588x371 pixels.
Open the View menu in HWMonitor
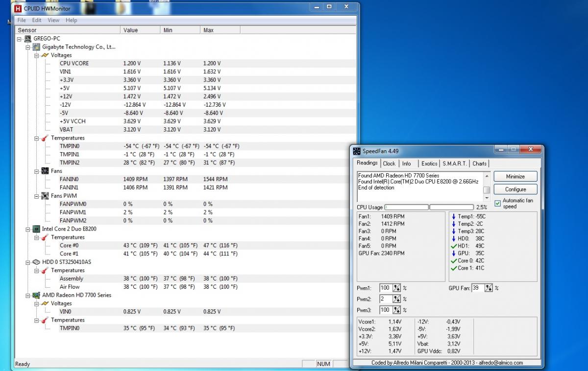pos(53,20)
